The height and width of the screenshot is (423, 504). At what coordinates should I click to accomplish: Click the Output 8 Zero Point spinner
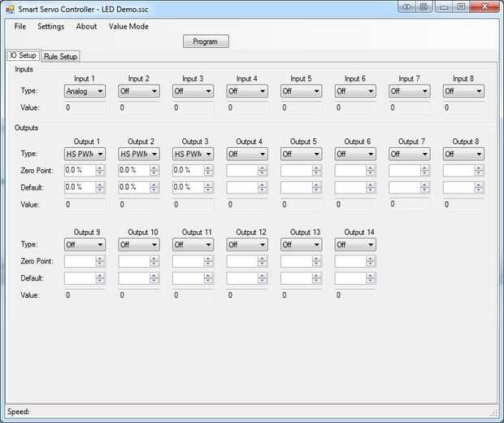479,171
